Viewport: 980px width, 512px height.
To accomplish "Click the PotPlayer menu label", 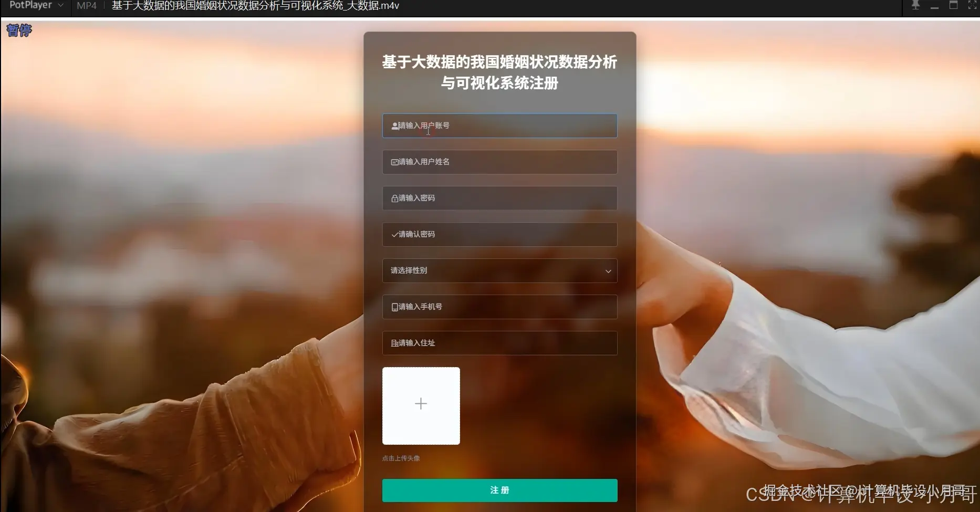I will point(30,5).
